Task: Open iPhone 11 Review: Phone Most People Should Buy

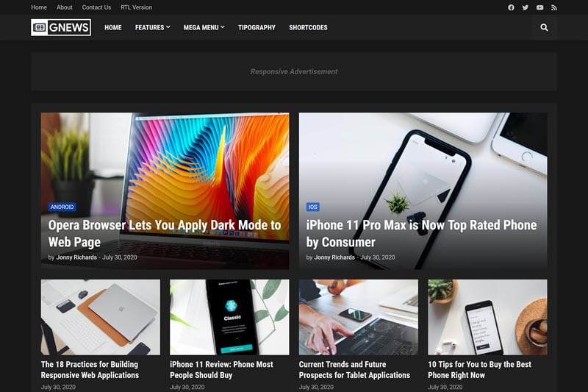Action: click(x=222, y=369)
